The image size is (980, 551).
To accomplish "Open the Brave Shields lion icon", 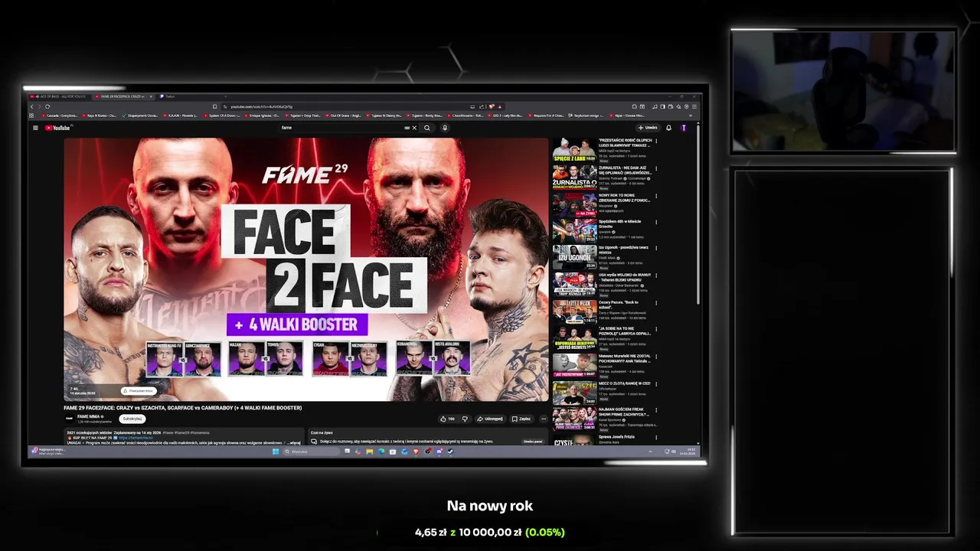I will tap(491, 106).
